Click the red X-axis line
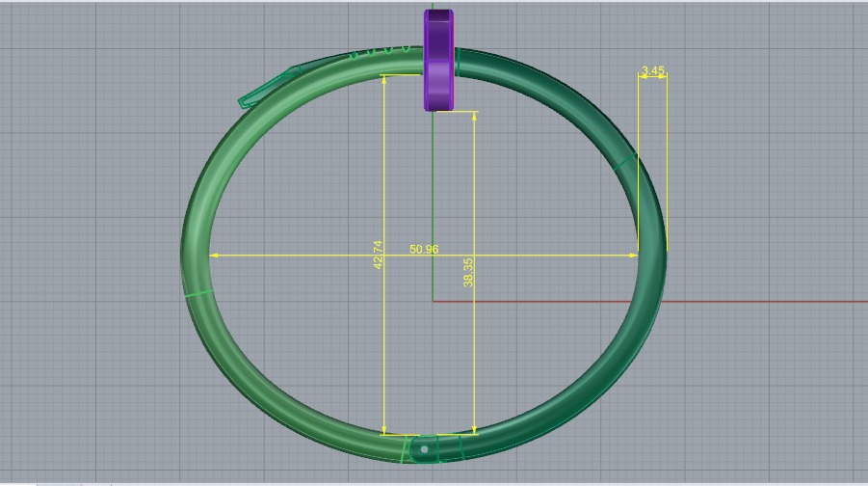This screenshot has height=486, width=868. [650, 302]
